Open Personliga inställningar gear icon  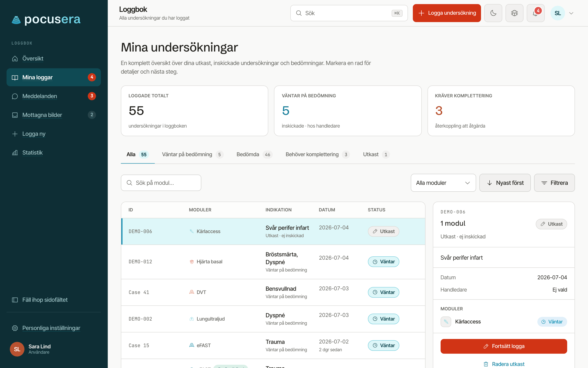pyautogui.click(x=15, y=328)
